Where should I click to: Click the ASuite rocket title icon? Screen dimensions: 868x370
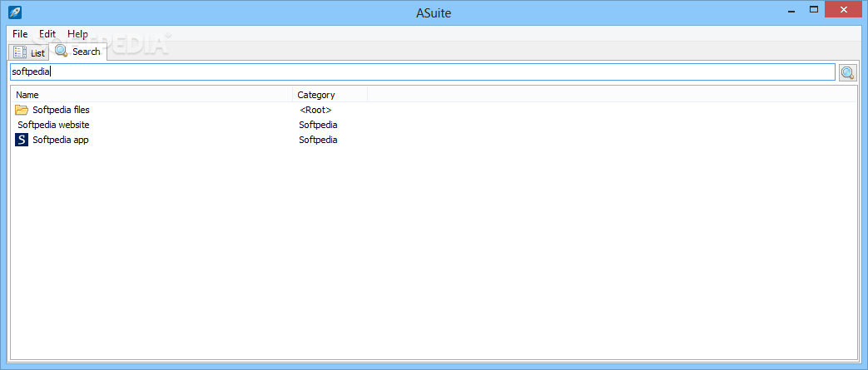(15, 12)
